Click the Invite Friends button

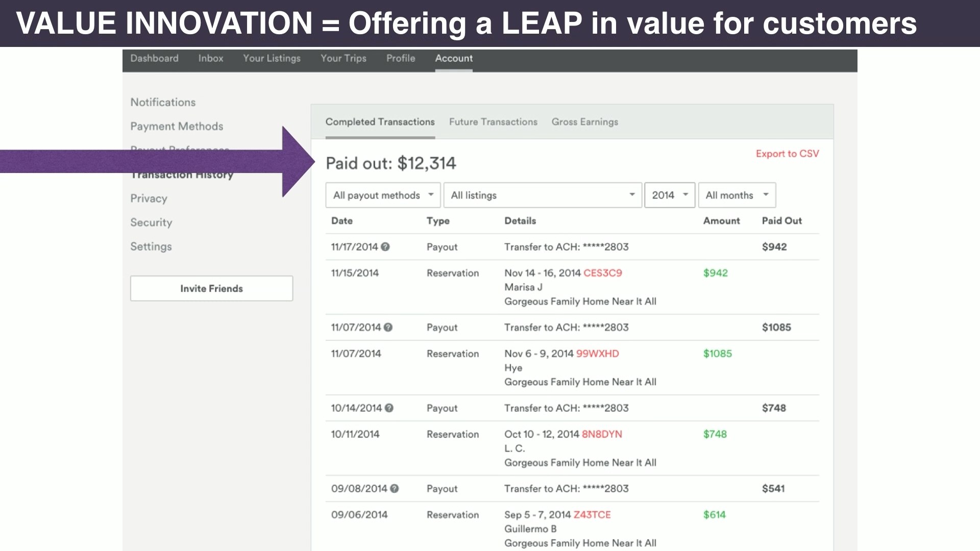point(212,289)
